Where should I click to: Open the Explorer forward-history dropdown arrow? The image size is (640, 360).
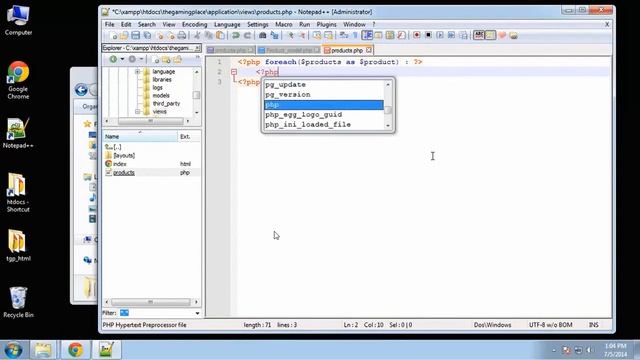point(141,60)
